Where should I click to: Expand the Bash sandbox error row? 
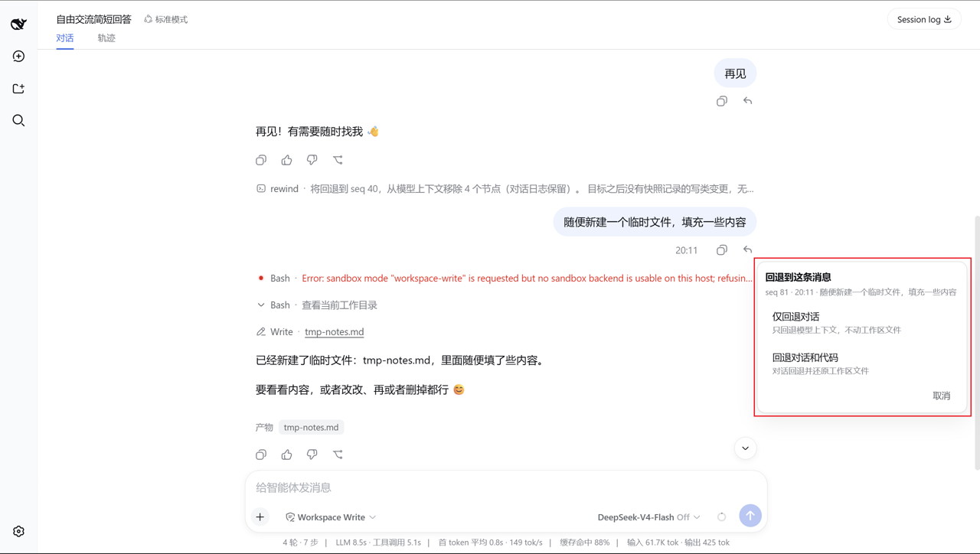[x=505, y=278]
